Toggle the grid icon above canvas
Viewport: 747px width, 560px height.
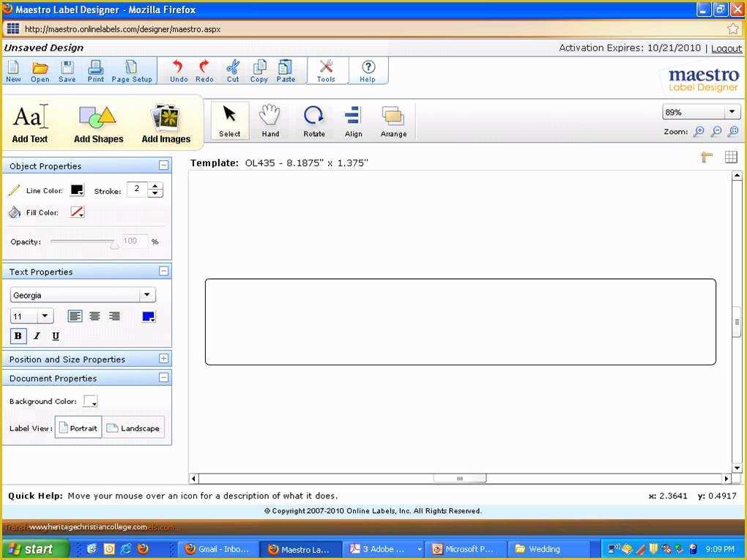pyautogui.click(x=731, y=157)
